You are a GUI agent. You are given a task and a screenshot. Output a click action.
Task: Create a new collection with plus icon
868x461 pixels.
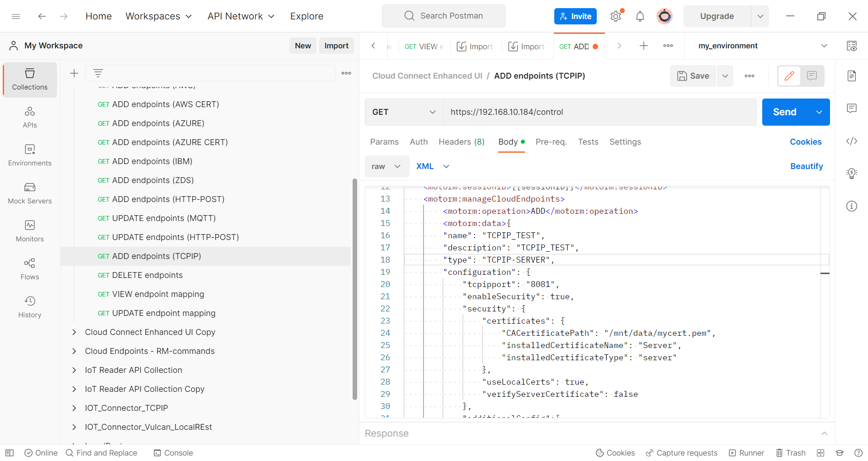coord(74,73)
